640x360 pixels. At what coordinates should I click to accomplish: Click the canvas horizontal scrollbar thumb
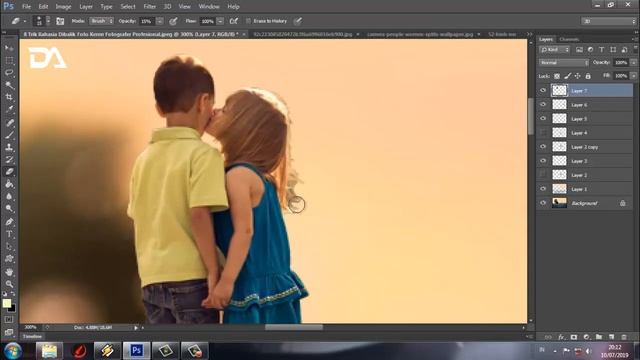293,327
